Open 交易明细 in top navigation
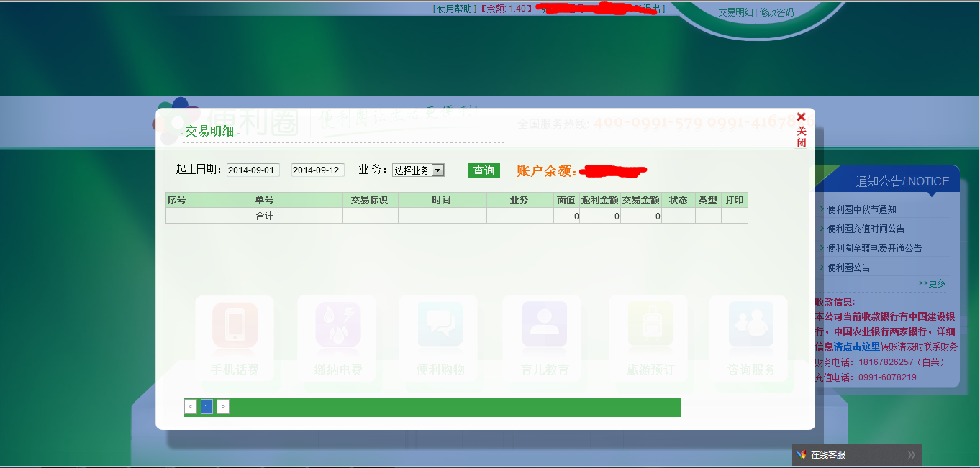980x468 pixels. tap(735, 12)
